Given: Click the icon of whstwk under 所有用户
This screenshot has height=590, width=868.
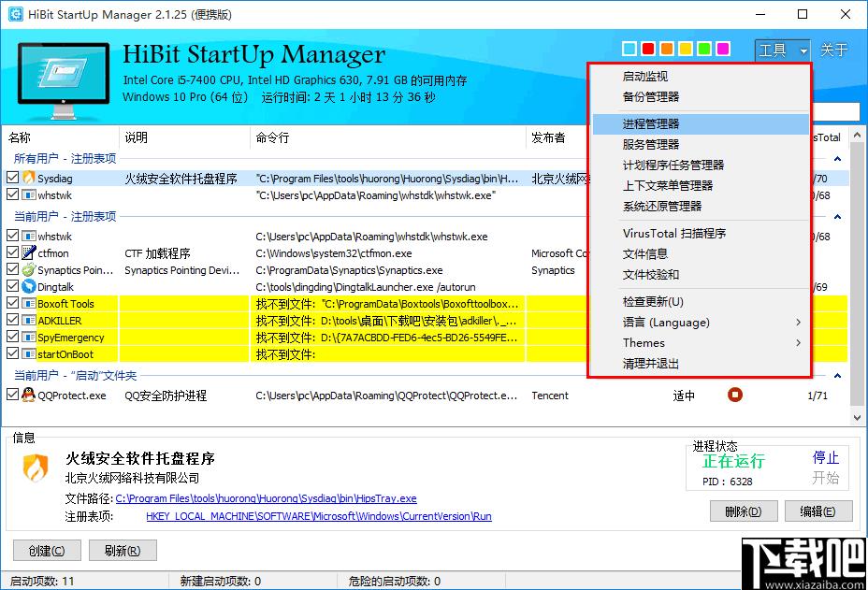Looking at the screenshot, I should click(29, 194).
